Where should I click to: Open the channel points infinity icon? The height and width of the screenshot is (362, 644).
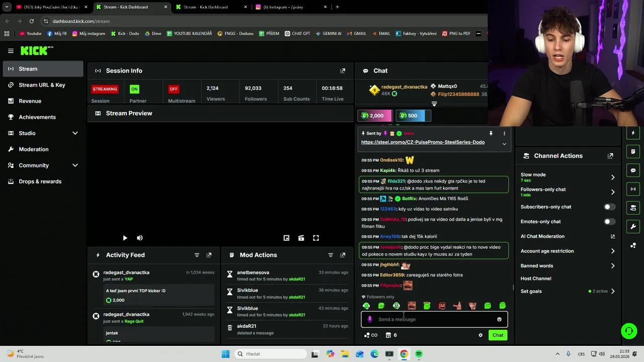pyautogui.click(x=371, y=335)
